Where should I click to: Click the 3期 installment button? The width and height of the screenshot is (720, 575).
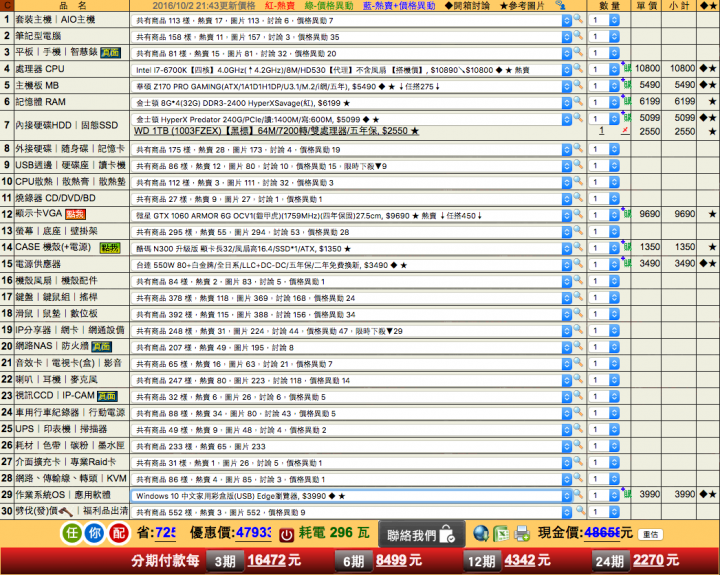[225, 561]
